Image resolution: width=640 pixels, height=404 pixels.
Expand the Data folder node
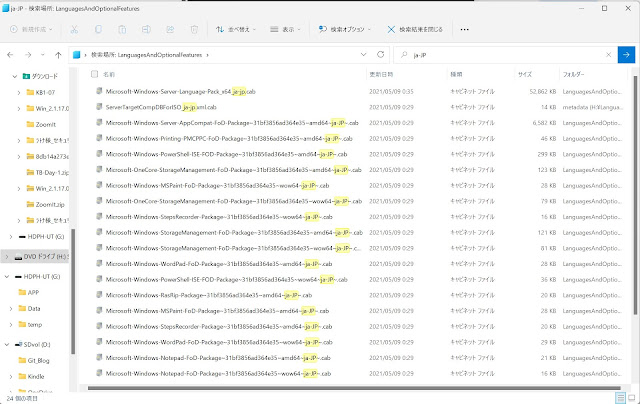(x=11, y=309)
